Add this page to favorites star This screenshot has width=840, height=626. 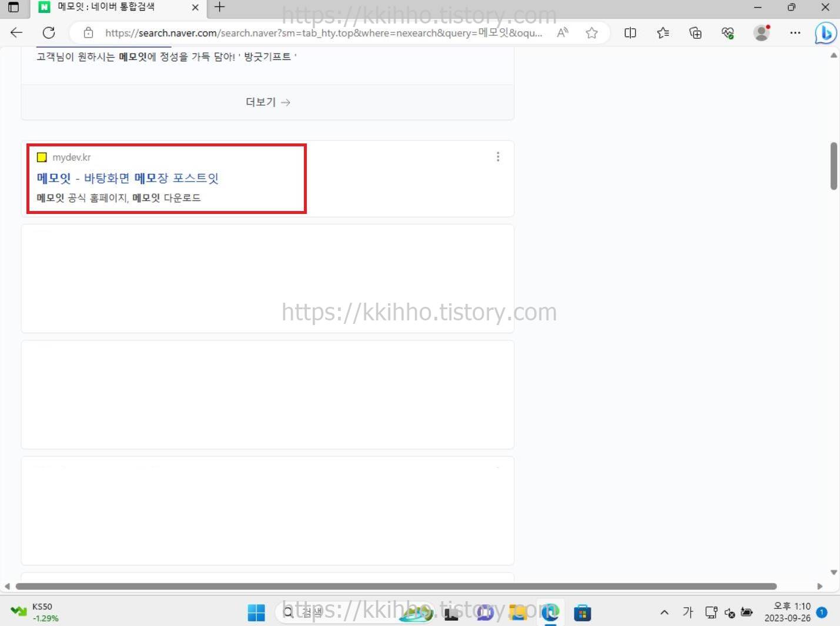(592, 33)
